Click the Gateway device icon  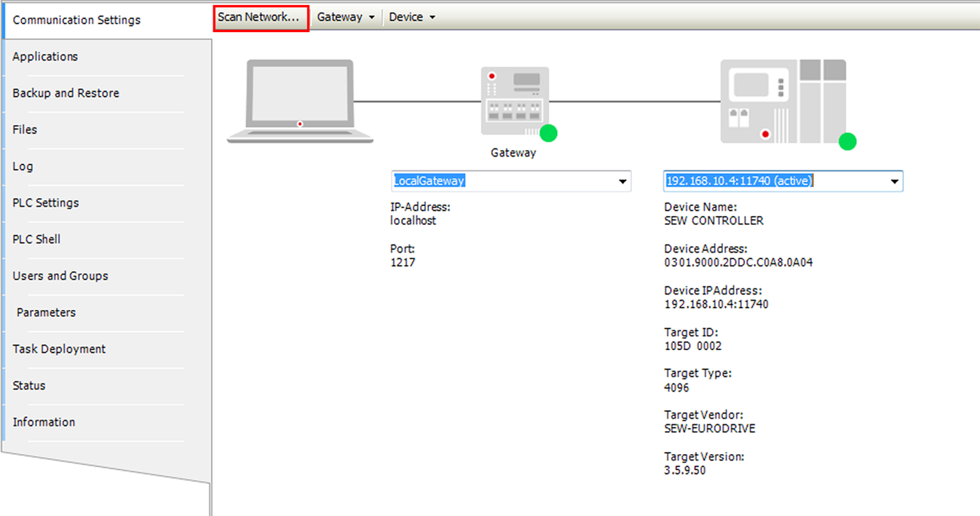(514, 100)
